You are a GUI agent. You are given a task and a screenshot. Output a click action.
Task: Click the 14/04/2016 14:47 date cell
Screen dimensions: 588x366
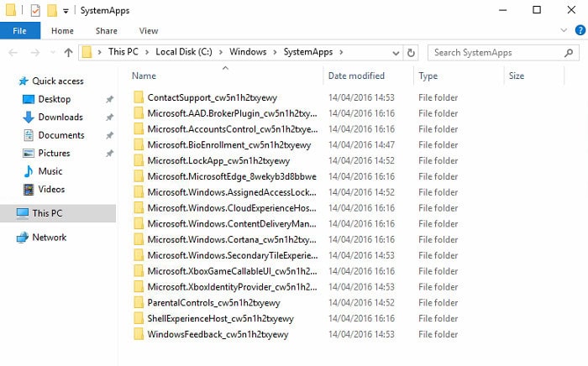(361, 145)
